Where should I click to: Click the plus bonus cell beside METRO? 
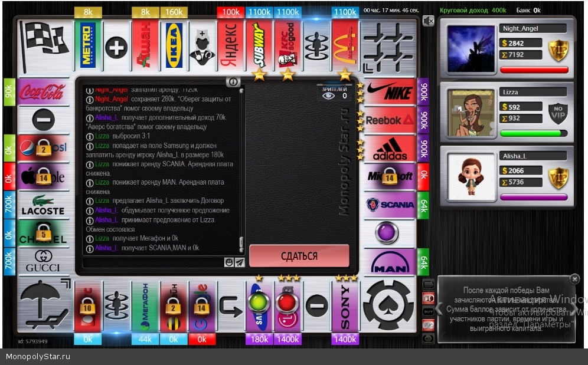pos(116,45)
